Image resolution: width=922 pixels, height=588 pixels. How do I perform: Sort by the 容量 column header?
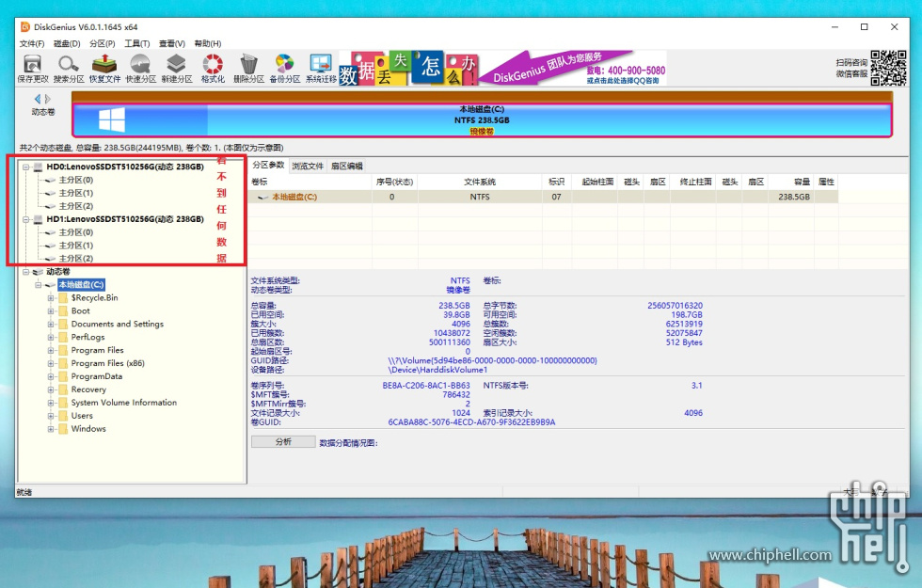790,182
